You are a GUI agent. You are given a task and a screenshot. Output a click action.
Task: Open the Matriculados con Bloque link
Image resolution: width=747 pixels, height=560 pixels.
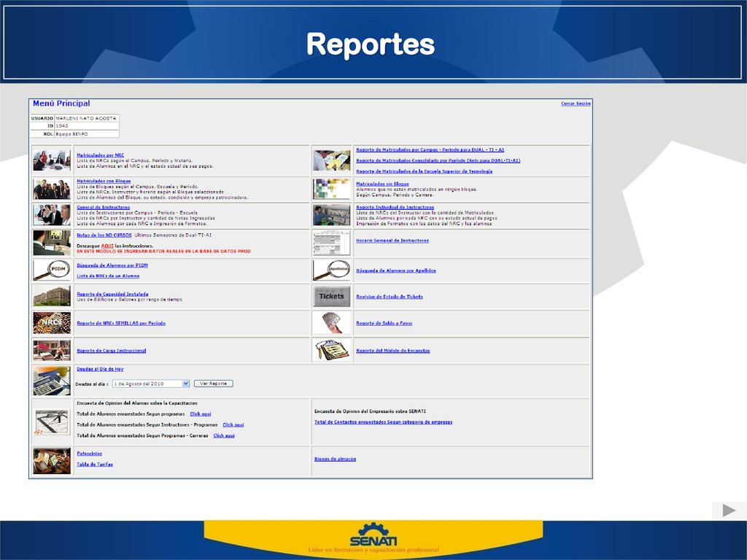click(104, 181)
